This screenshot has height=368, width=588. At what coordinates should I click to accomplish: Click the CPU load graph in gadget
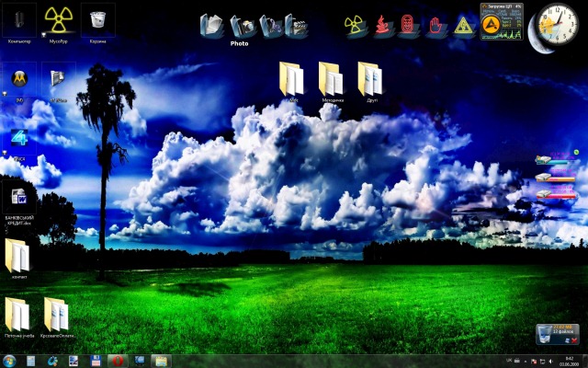[x=502, y=35]
